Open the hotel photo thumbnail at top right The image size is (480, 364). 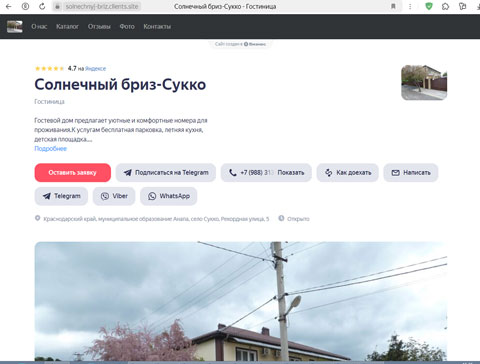pyautogui.click(x=424, y=82)
